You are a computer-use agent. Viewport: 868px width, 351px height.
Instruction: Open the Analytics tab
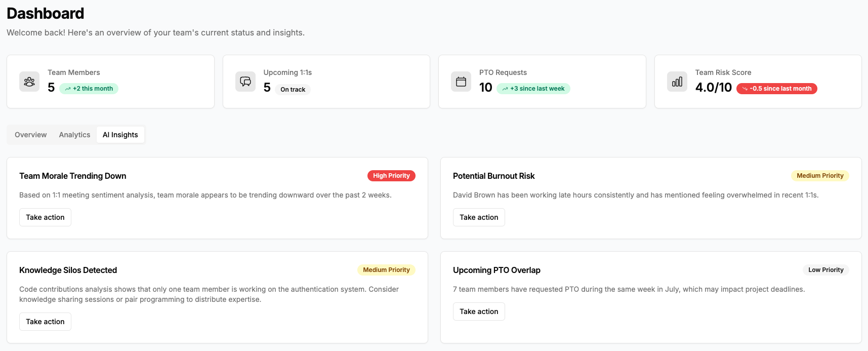point(74,135)
